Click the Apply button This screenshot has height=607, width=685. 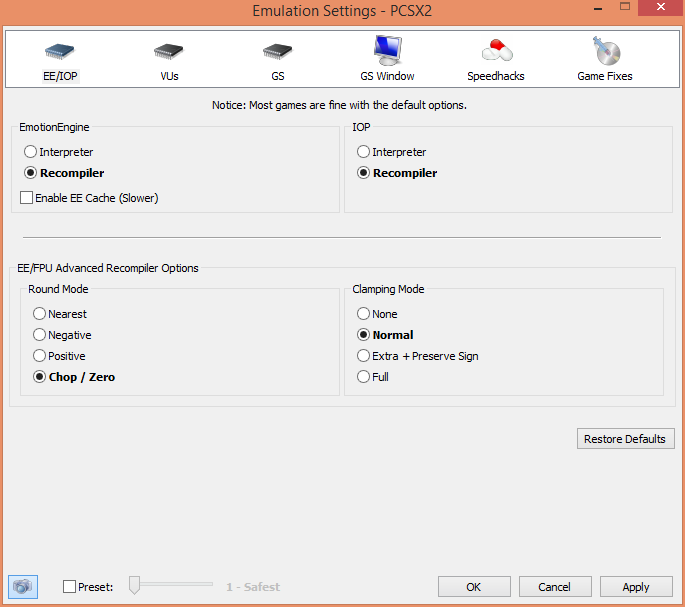(636, 586)
